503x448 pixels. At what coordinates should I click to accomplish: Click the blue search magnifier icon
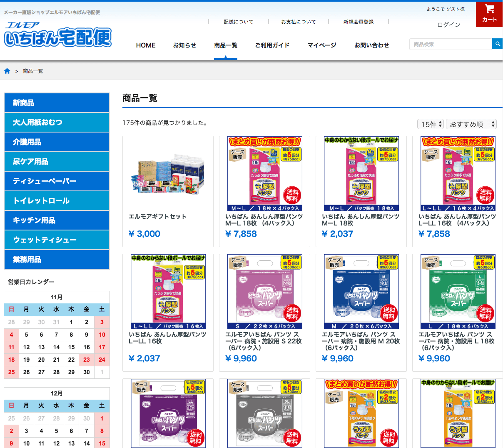pyautogui.click(x=497, y=44)
